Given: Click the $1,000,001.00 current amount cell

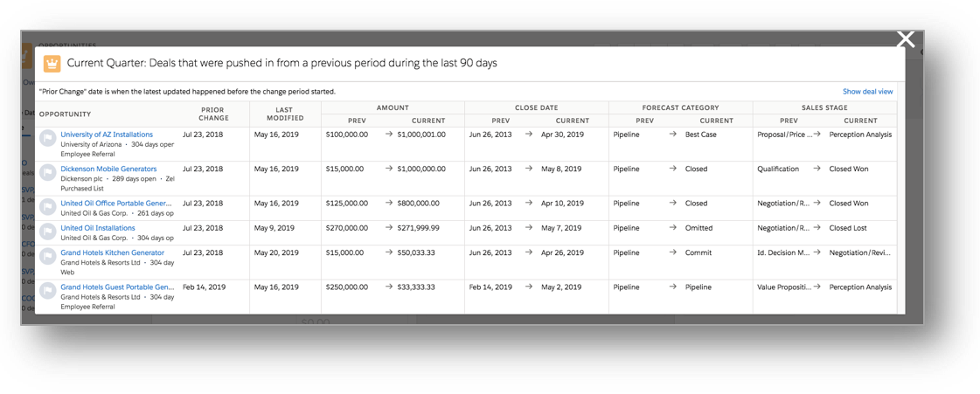Looking at the screenshot, I should pyautogui.click(x=421, y=135).
